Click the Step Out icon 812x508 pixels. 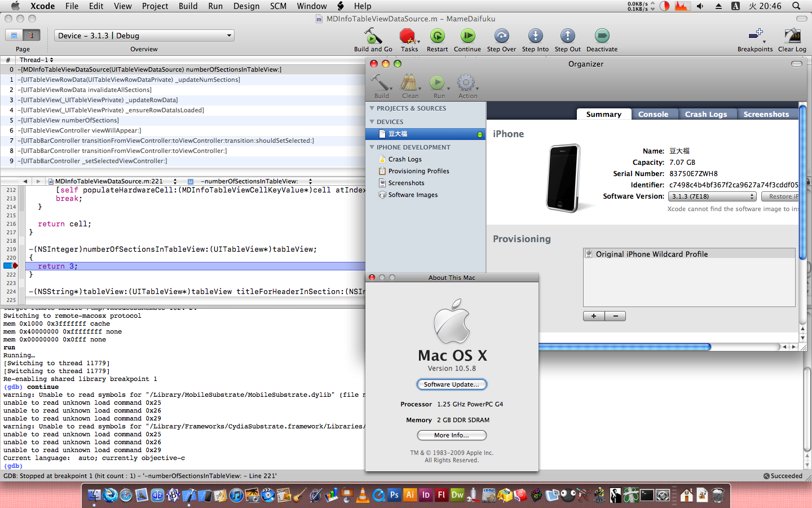(x=567, y=37)
